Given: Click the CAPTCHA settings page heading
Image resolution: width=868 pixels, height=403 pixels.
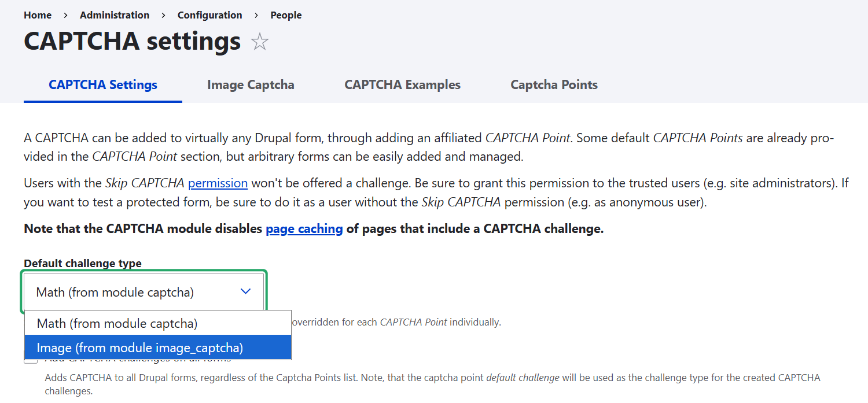Looking at the screenshot, I should 132,42.
